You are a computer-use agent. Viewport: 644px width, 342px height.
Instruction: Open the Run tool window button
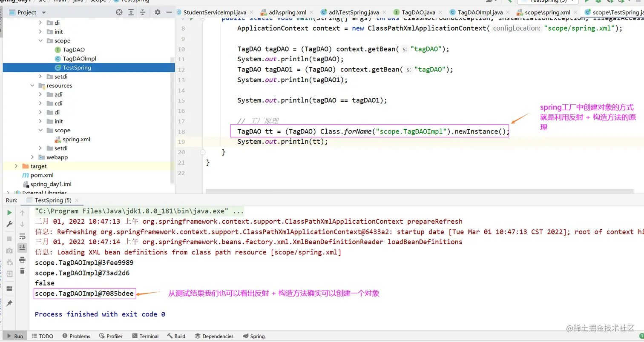[14, 336]
